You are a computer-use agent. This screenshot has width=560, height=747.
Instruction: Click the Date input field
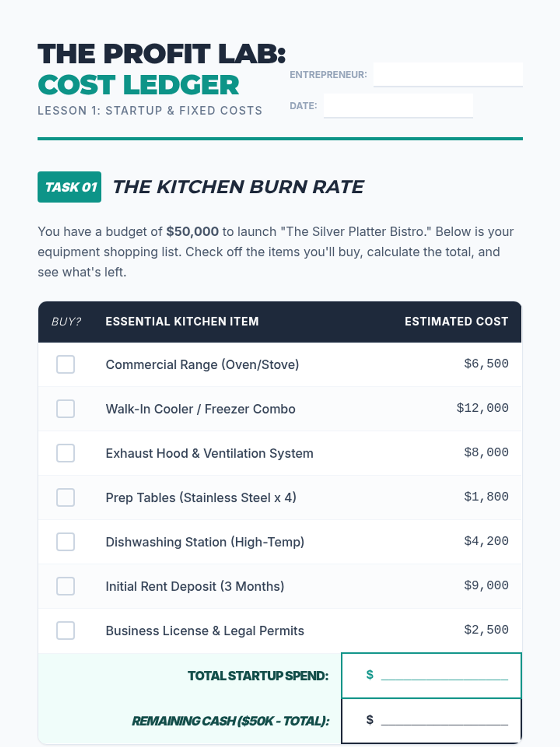tap(399, 106)
